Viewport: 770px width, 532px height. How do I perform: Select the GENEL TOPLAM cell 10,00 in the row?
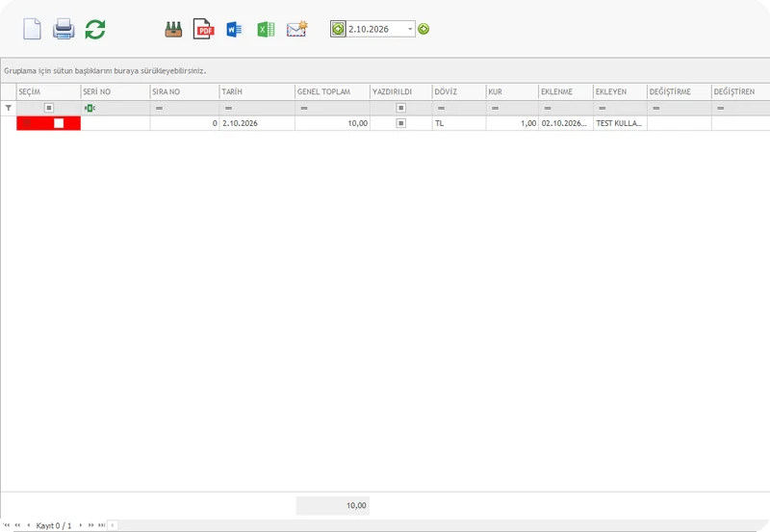pos(332,123)
